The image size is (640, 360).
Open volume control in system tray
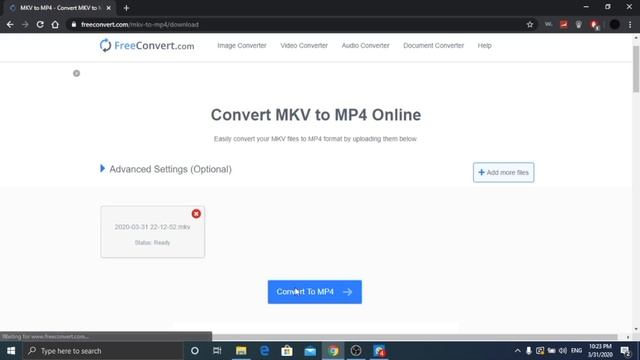coord(563,351)
